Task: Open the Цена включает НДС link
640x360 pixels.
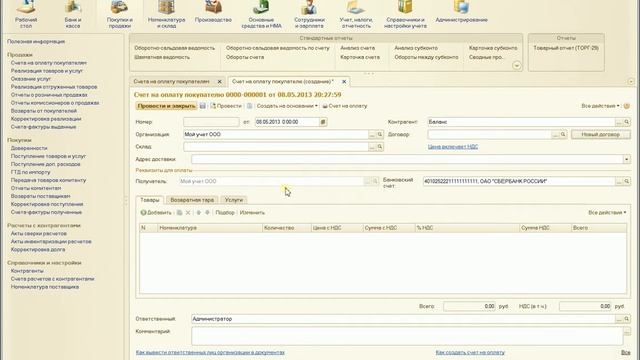Action: (x=453, y=147)
